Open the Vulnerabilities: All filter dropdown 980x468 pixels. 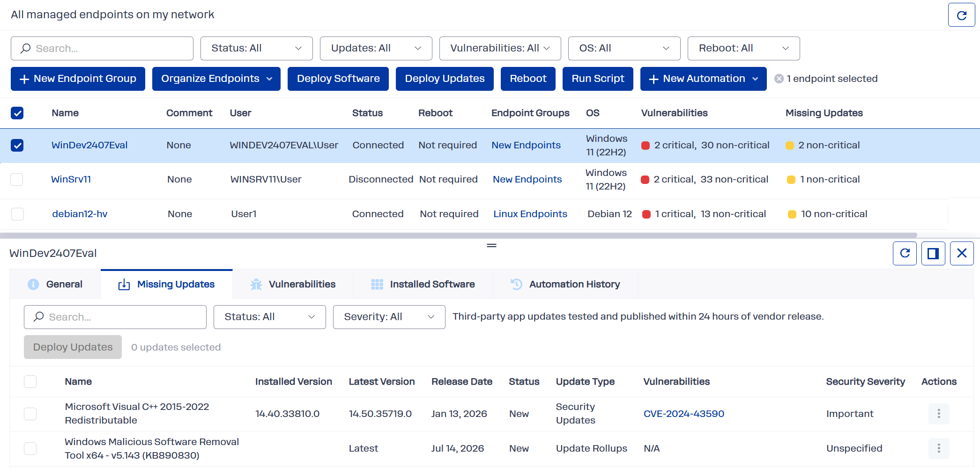click(500, 48)
